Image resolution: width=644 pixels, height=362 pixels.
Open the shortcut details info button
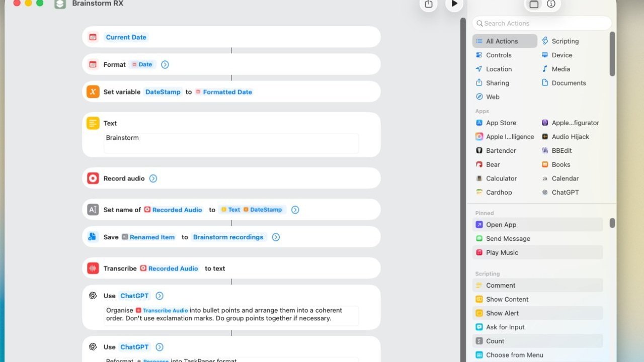click(x=551, y=4)
